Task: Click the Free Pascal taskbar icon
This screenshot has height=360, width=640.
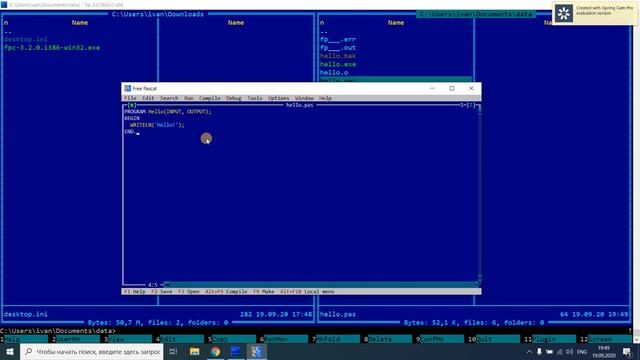Action: 257,352
